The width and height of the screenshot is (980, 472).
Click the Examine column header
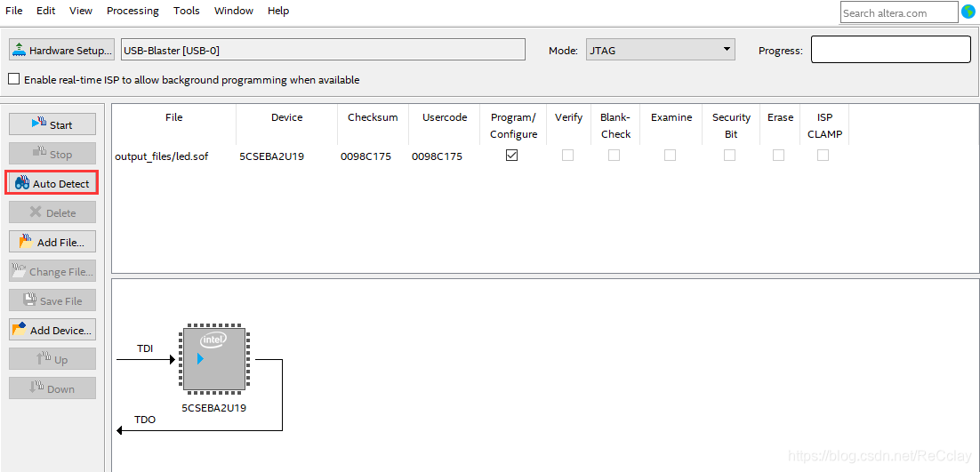click(x=671, y=116)
